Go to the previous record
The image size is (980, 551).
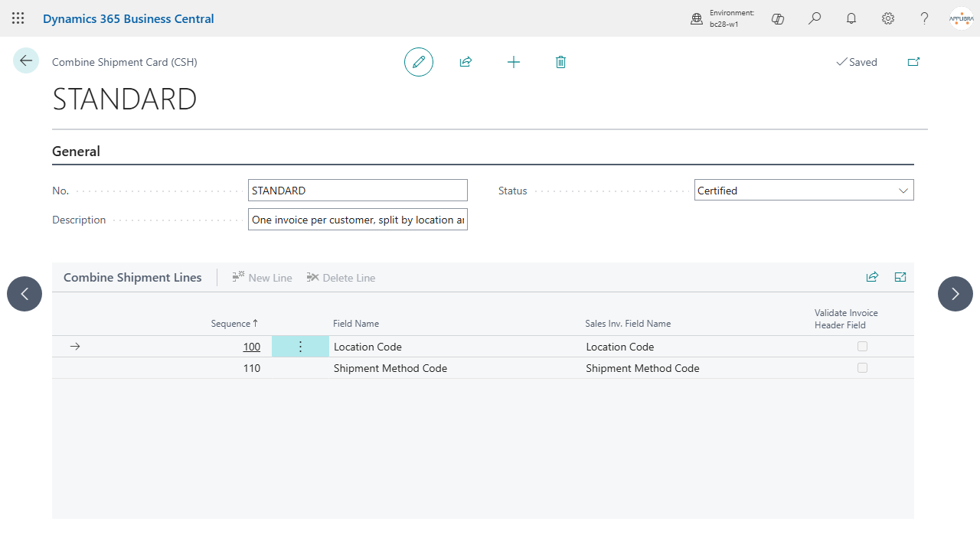(x=24, y=294)
